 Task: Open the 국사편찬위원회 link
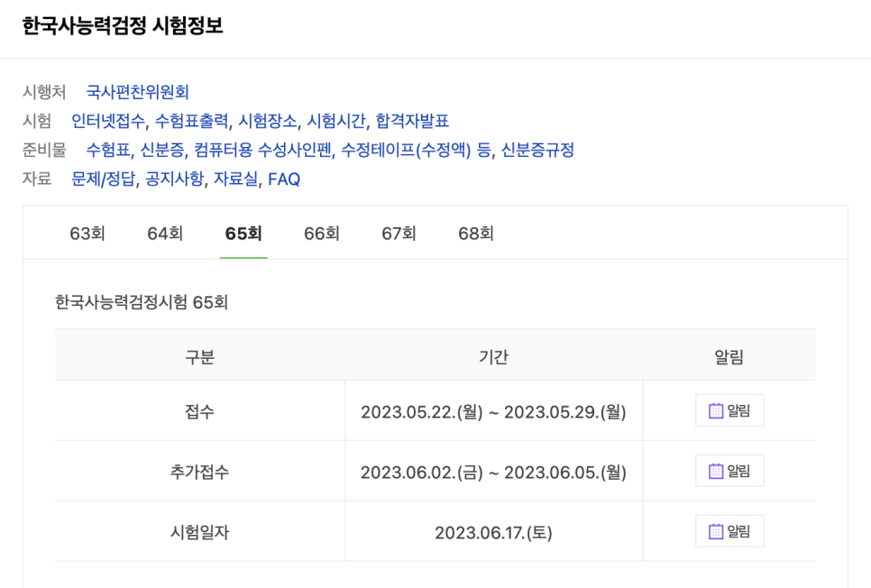(138, 92)
